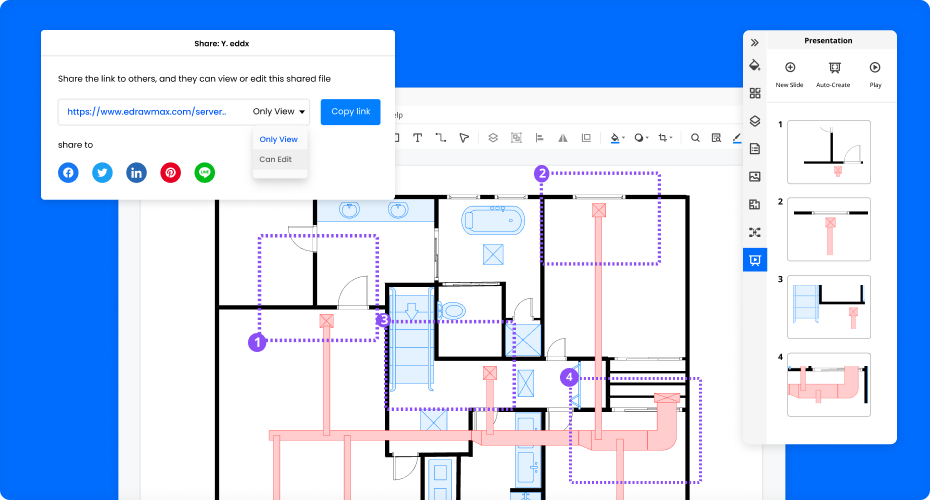Screen dimensions: 930x500
Task: Select the Connector tool in toolbar
Action: [441, 138]
